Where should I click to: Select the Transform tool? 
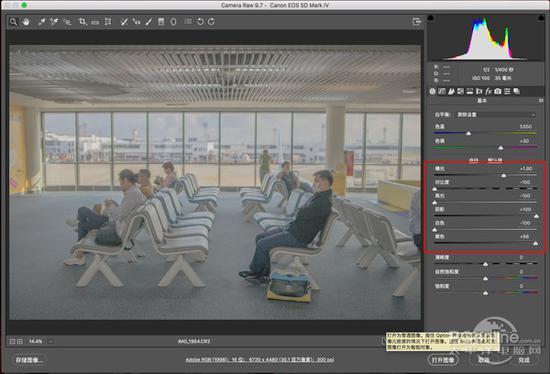tap(108, 22)
